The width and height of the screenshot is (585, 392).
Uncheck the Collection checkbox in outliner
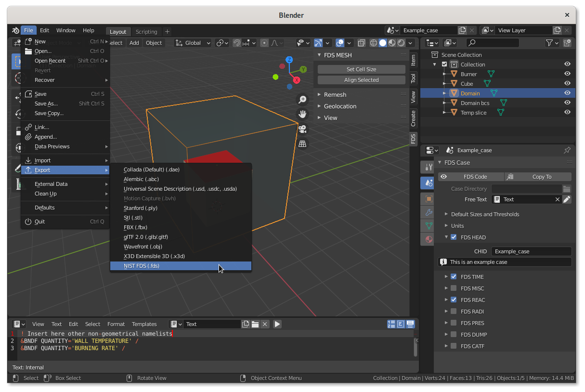point(444,64)
